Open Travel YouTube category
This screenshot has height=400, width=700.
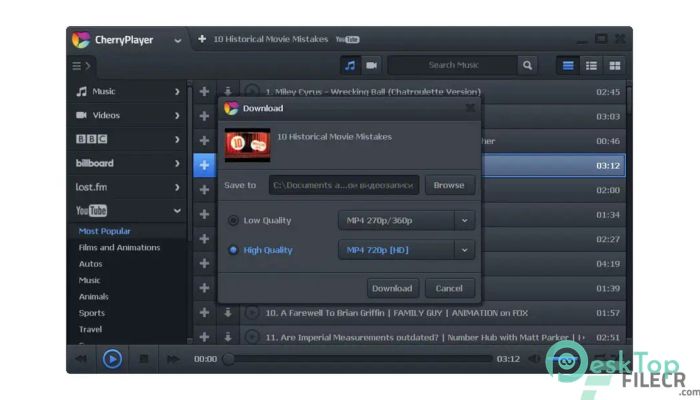[91, 329]
